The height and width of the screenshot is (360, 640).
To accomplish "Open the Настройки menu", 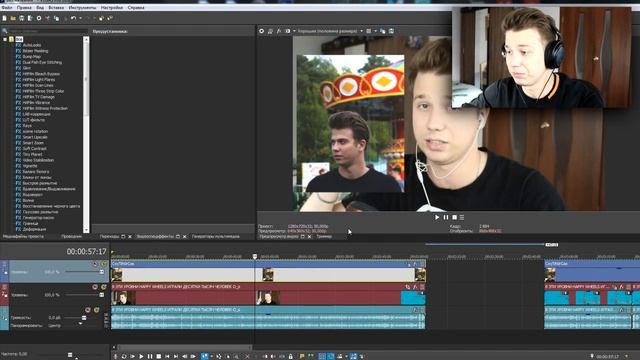I will coord(112,7).
